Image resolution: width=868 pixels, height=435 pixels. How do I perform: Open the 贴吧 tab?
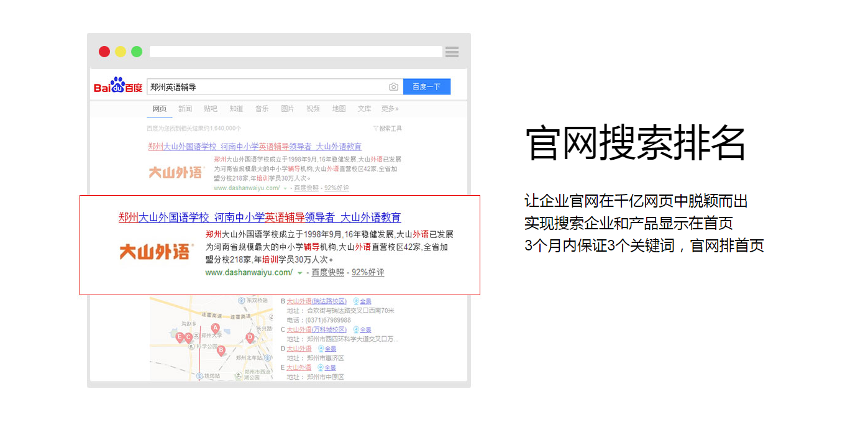pyautogui.click(x=211, y=109)
